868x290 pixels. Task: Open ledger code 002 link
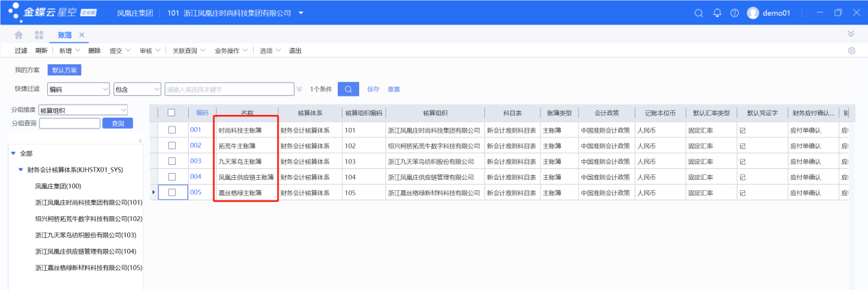coord(196,146)
